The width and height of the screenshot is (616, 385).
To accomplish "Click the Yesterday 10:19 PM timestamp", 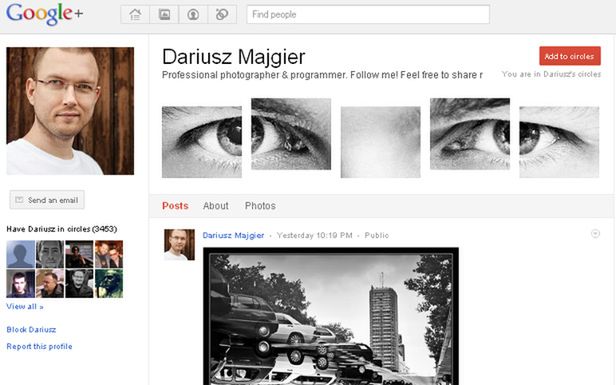I will pos(314,235).
